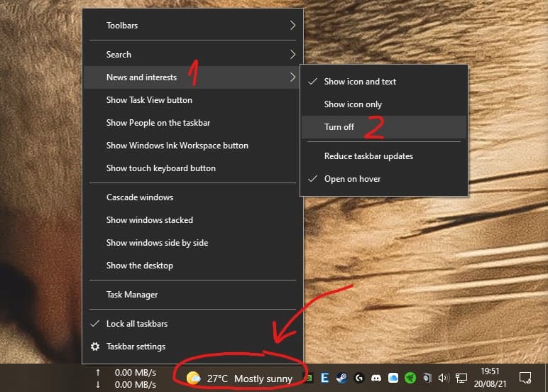
Task: Click the 0.00 MB/s download speed text
Action: [x=136, y=385]
